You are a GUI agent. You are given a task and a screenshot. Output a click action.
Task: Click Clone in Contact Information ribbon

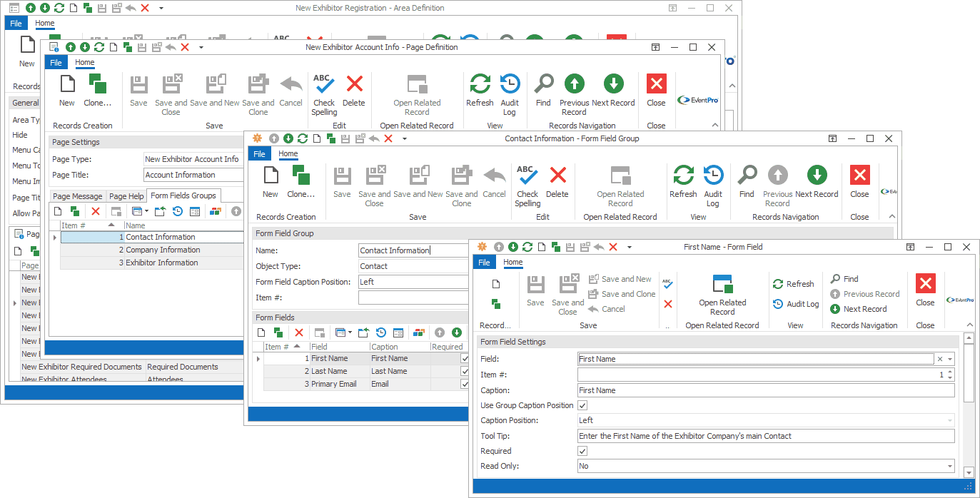[300, 182]
